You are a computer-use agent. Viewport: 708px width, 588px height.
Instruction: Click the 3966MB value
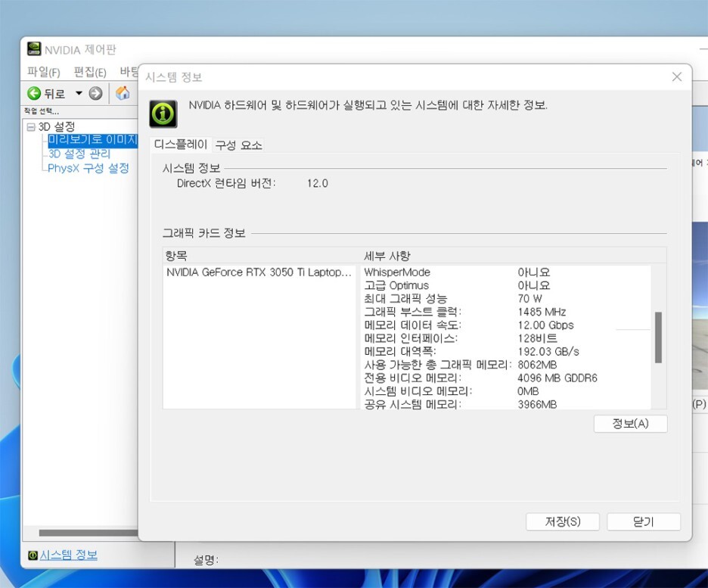tap(537, 404)
